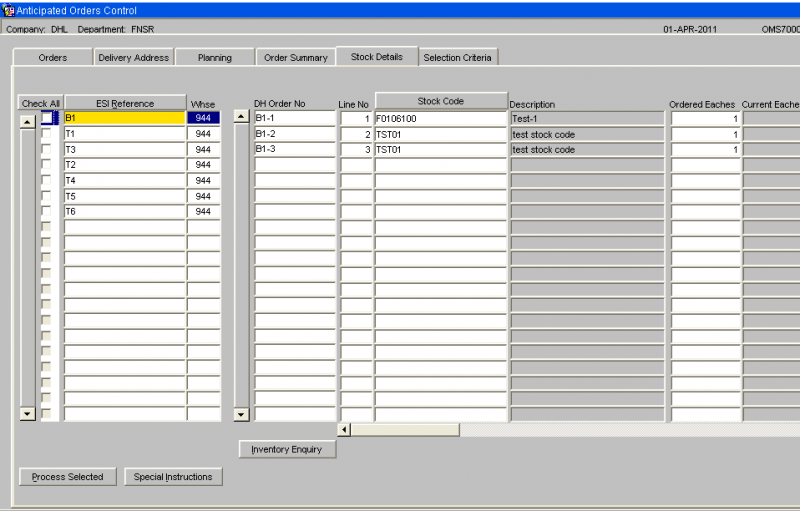Click the order lines scroll down arrow
The height and width of the screenshot is (511, 800).
[x=241, y=415]
